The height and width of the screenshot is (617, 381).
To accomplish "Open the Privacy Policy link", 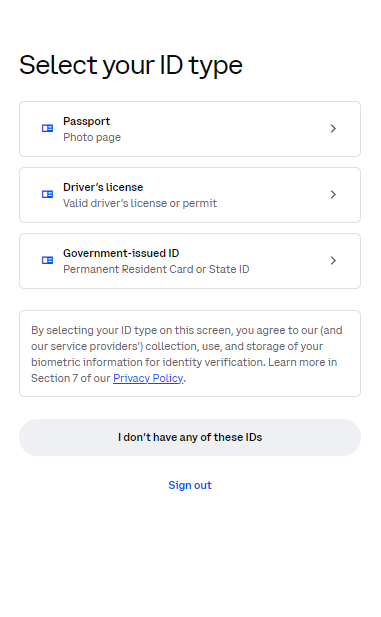I will coord(148,378).
